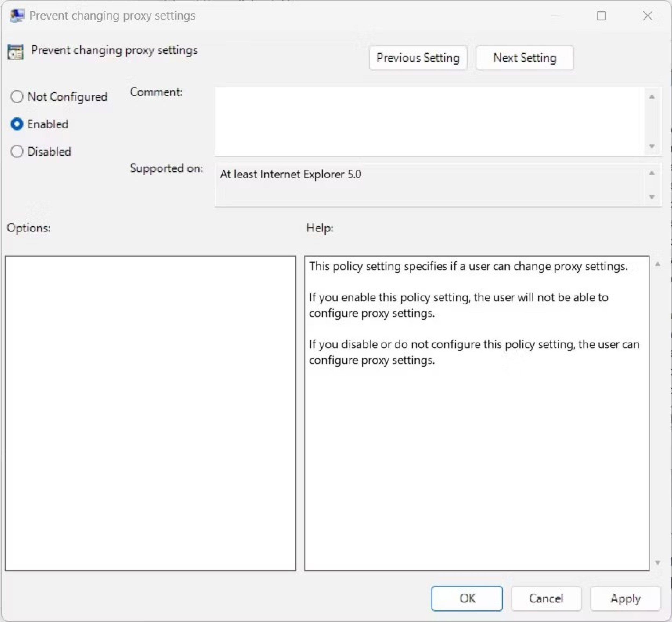672x622 pixels.
Task: Click Previous Setting
Action: 418,57
